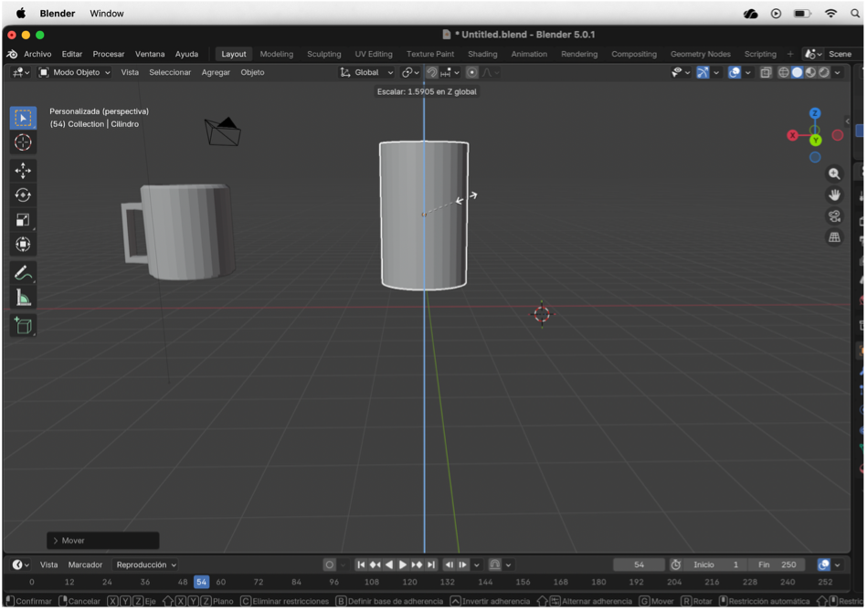The image size is (868, 611).
Task: Open the Agregar menu
Action: [216, 72]
